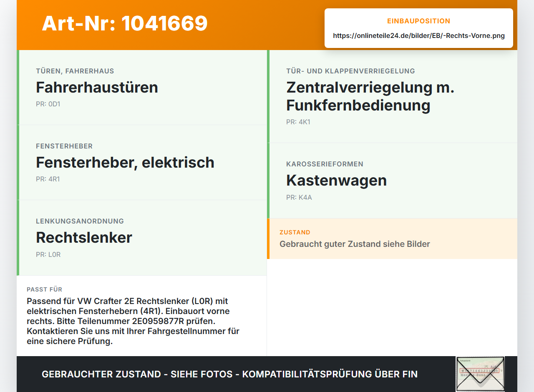Click the PASST FÜR label
The height and width of the screenshot is (392, 534).
tap(45, 289)
